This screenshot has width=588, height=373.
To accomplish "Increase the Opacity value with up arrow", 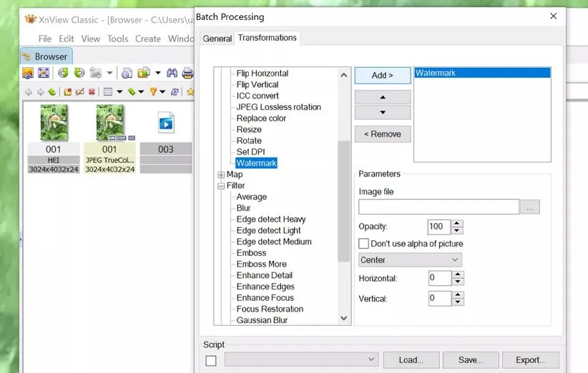I will coord(458,223).
